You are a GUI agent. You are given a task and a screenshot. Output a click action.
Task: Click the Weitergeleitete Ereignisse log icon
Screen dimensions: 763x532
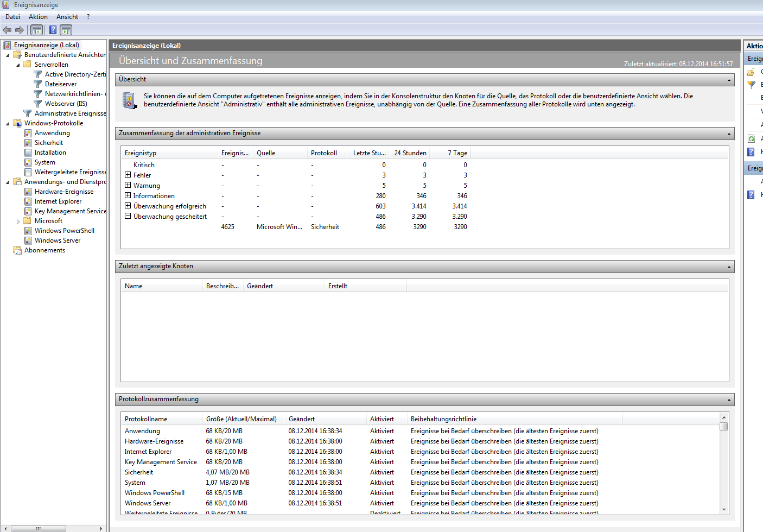(28, 172)
